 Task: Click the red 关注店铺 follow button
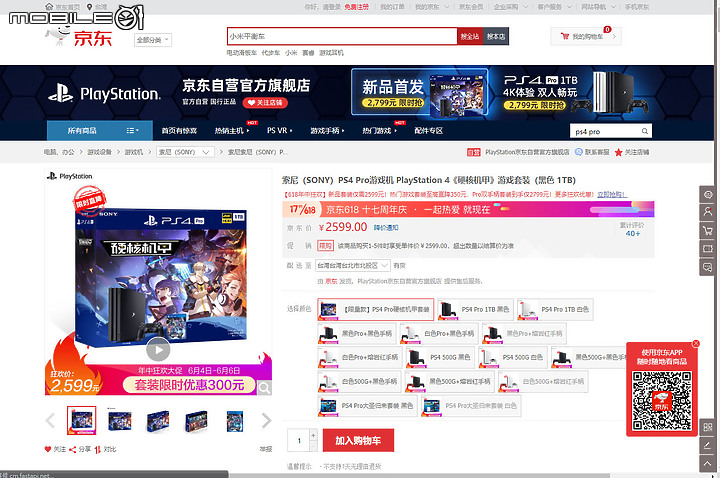(265, 102)
